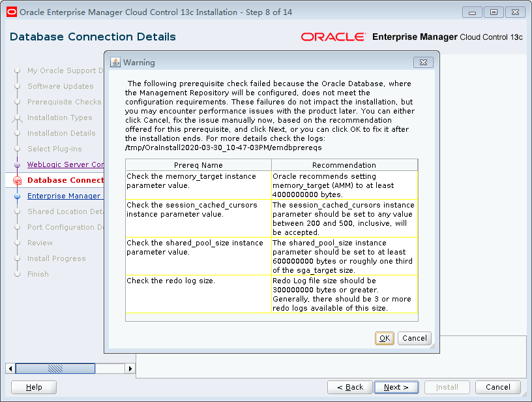Click the right arrow of the bottom scrollbar
The width and height of the screenshot is (532, 402).
click(130, 368)
